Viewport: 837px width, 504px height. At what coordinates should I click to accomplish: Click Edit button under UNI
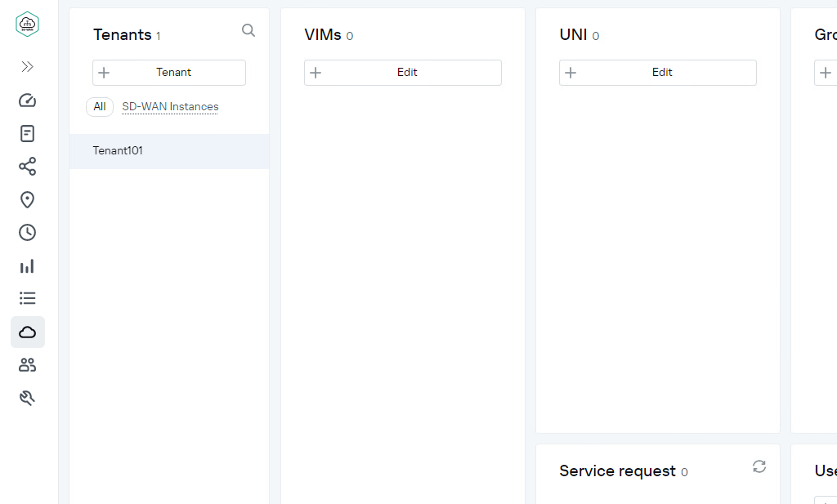[658, 73]
